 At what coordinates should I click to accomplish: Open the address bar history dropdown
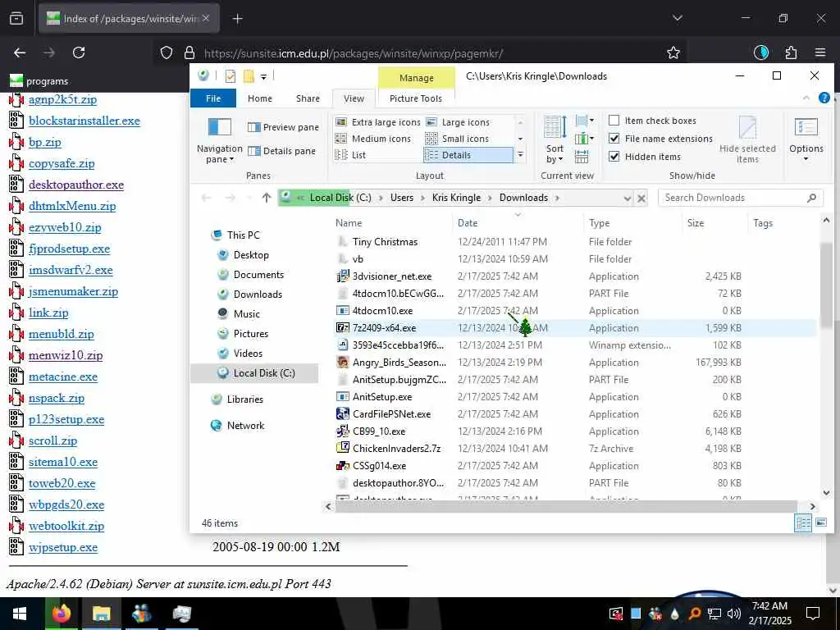pyautogui.click(x=627, y=199)
